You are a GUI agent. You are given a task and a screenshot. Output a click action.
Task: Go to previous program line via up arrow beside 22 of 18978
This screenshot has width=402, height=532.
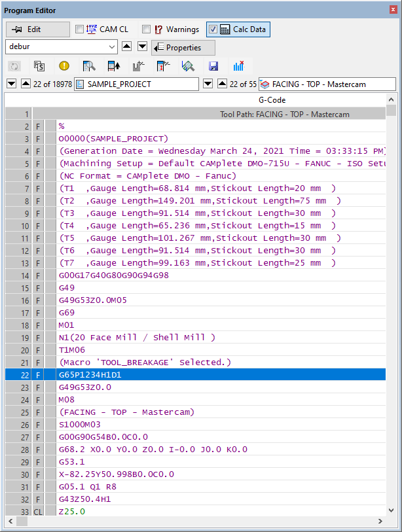tap(26, 84)
